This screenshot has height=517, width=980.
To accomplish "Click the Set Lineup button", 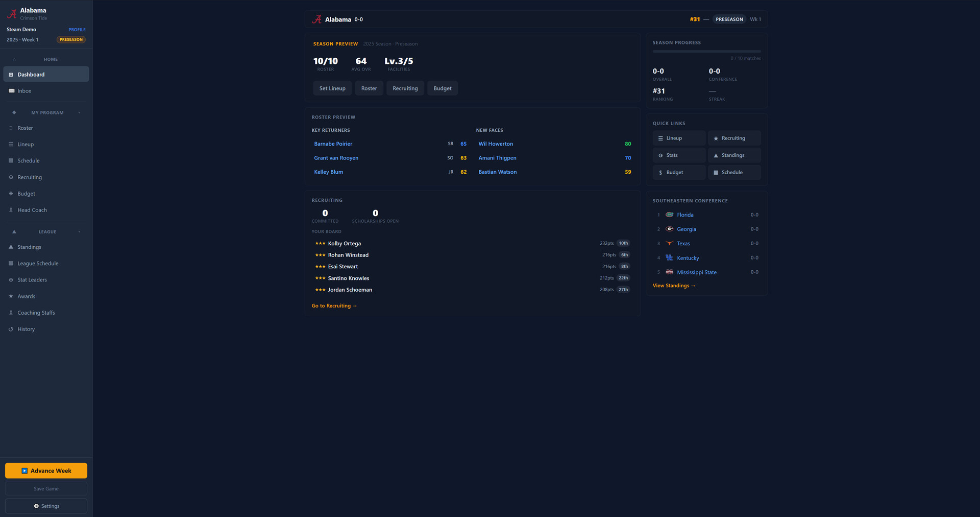I will [x=332, y=88].
